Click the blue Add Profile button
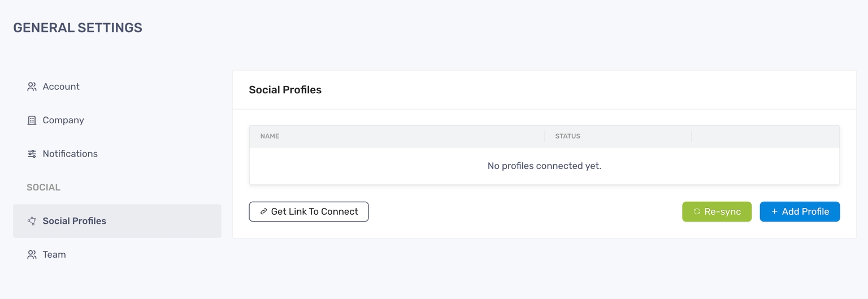The height and width of the screenshot is (299, 868). pyautogui.click(x=800, y=212)
